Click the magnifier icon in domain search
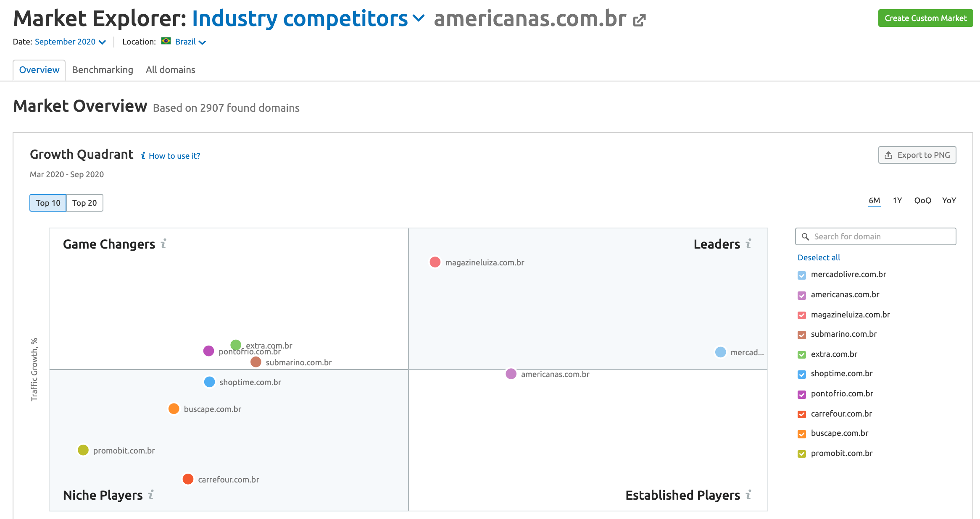Screen dimensions: 980x519 [x=805, y=236]
